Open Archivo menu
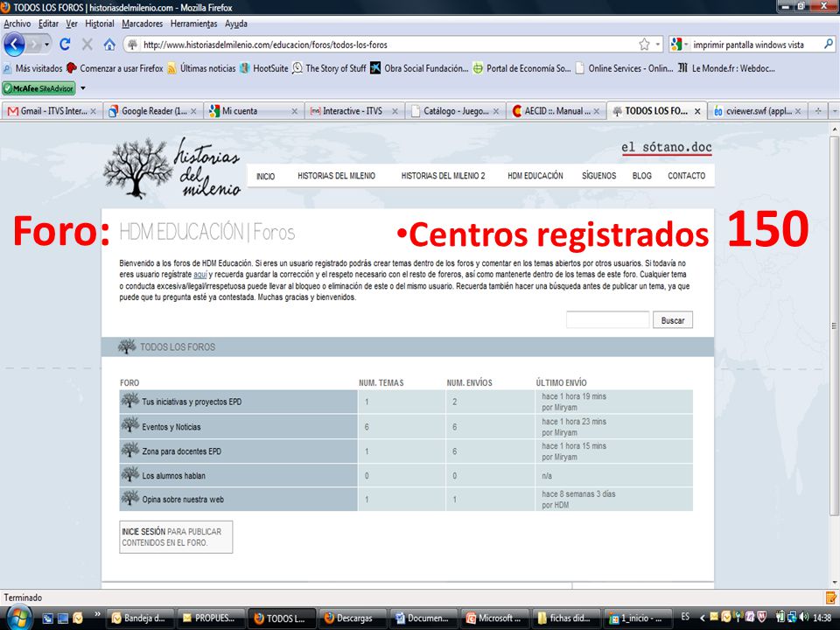 pos(17,24)
